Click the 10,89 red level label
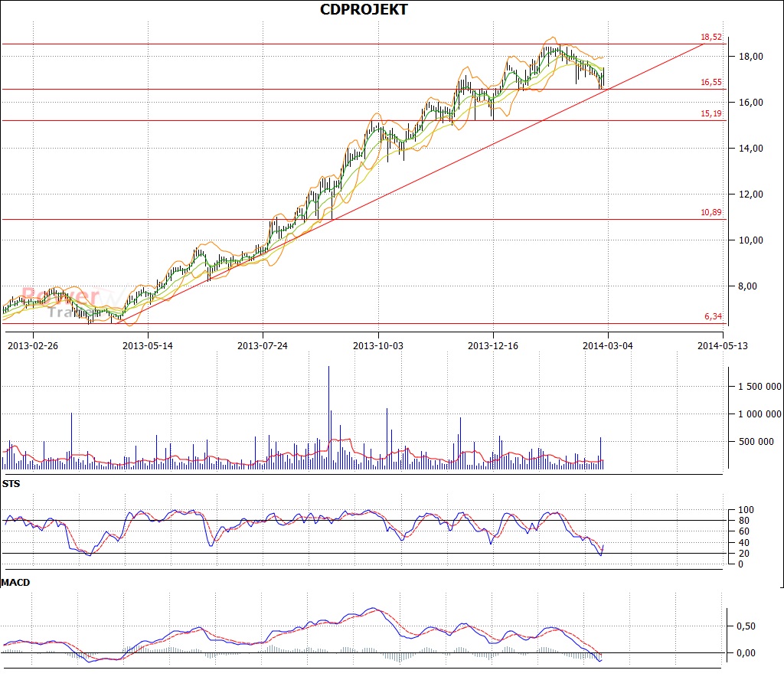 click(711, 213)
